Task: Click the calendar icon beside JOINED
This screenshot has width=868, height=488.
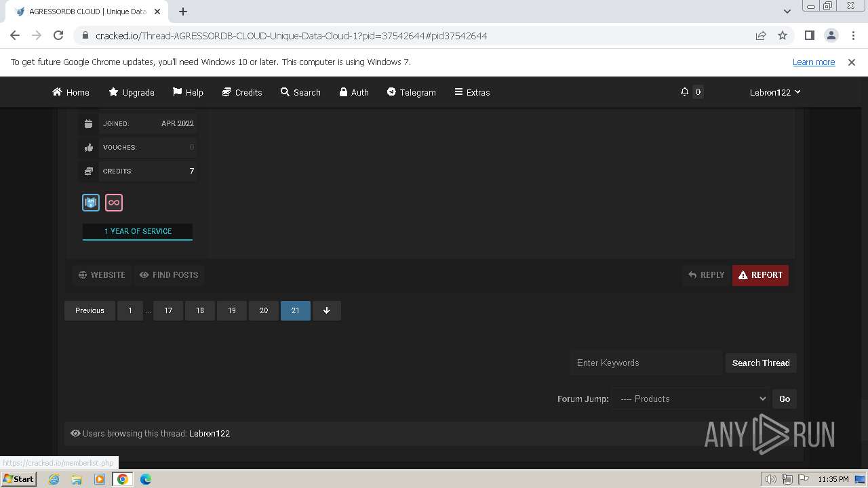Action: point(88,123)
